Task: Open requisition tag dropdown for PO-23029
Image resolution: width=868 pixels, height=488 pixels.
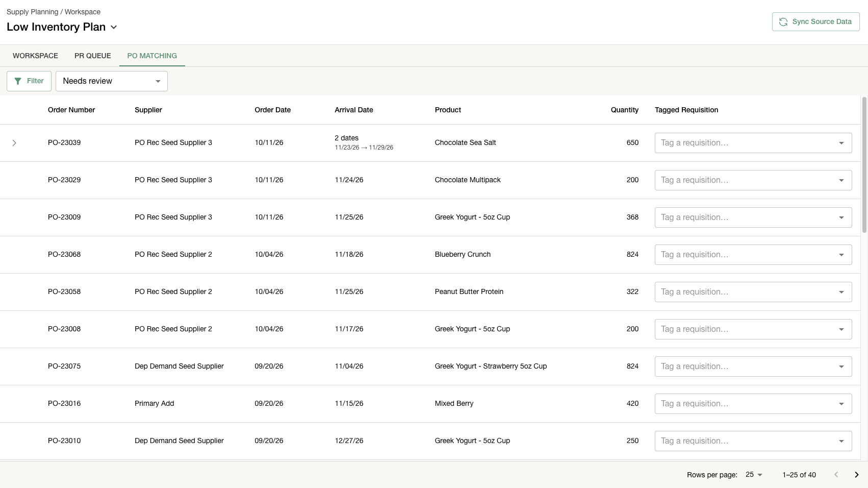Action: (x=753, y=180)
